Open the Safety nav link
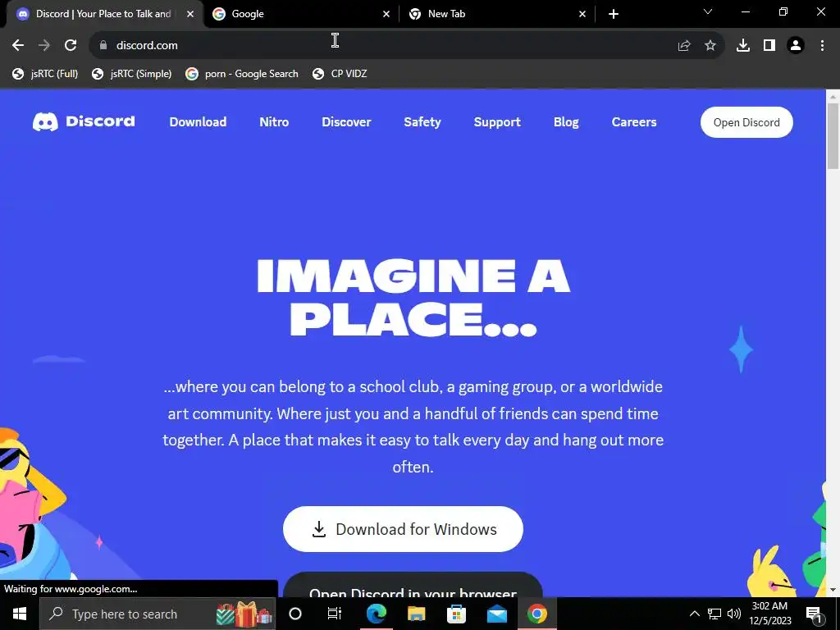Viewport: 840px width, 630px height. [x=422, y=122]
